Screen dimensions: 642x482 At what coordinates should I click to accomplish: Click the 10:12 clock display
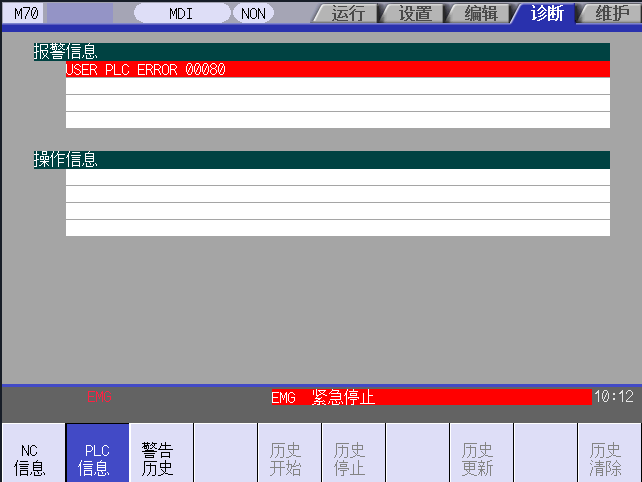614,396
